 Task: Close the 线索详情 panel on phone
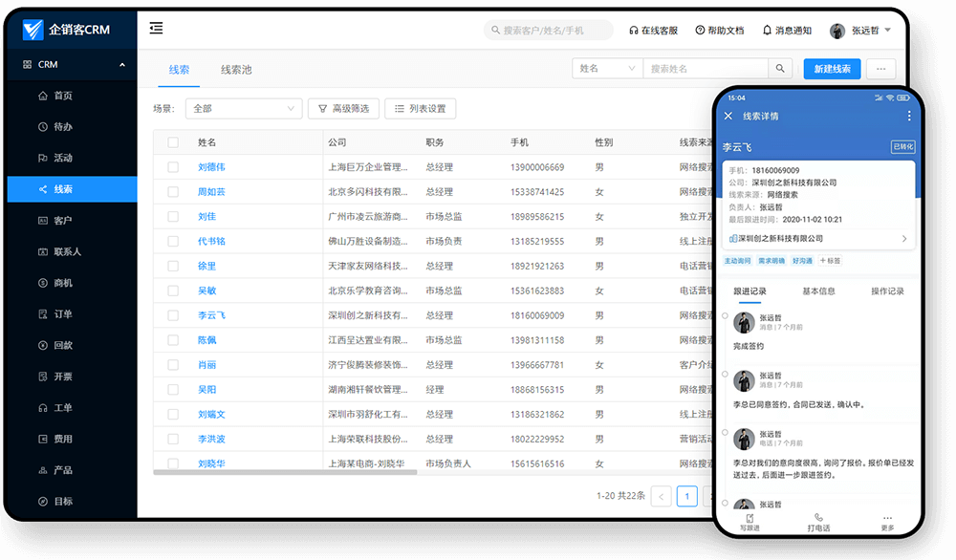(728, 116)
